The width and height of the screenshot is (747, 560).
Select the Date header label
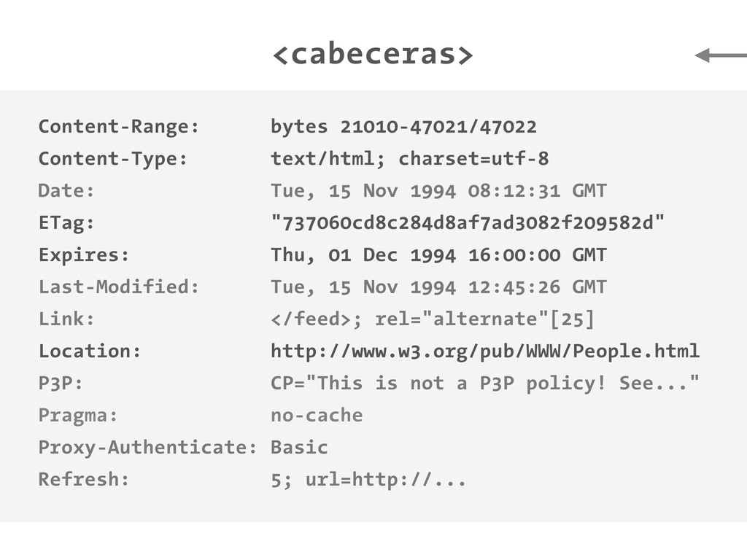66,191
